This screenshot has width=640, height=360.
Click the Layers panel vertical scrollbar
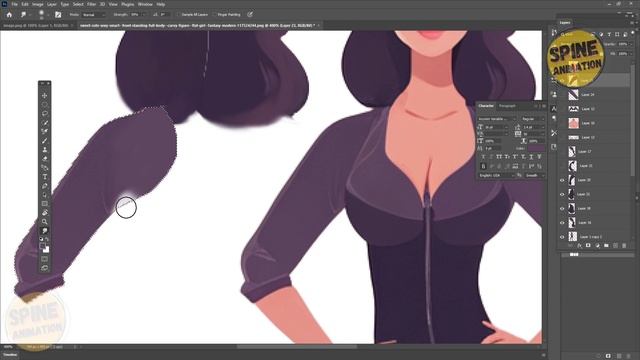click(633, 120)
